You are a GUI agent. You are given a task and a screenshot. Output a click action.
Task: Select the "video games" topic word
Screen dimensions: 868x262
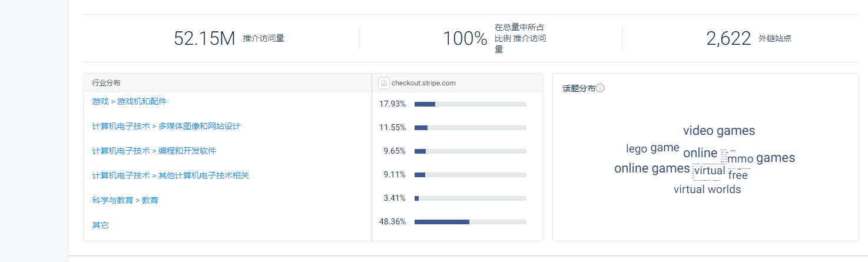point(718,131)
